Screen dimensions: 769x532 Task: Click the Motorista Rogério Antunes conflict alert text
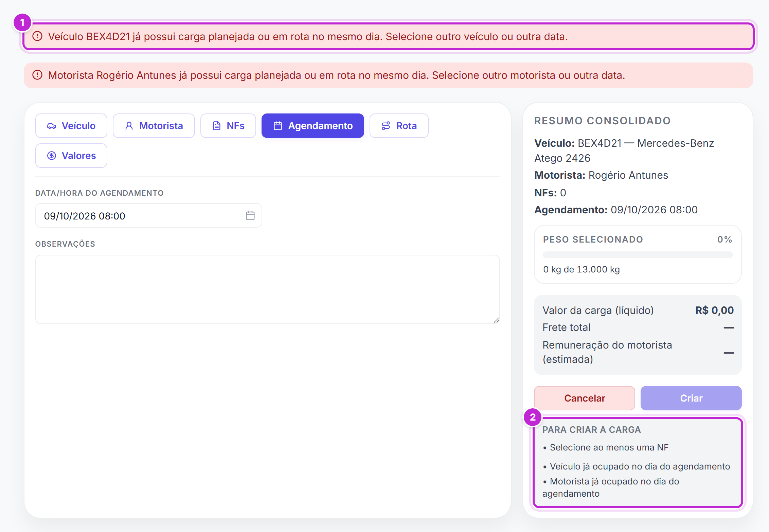click(337, 75)
